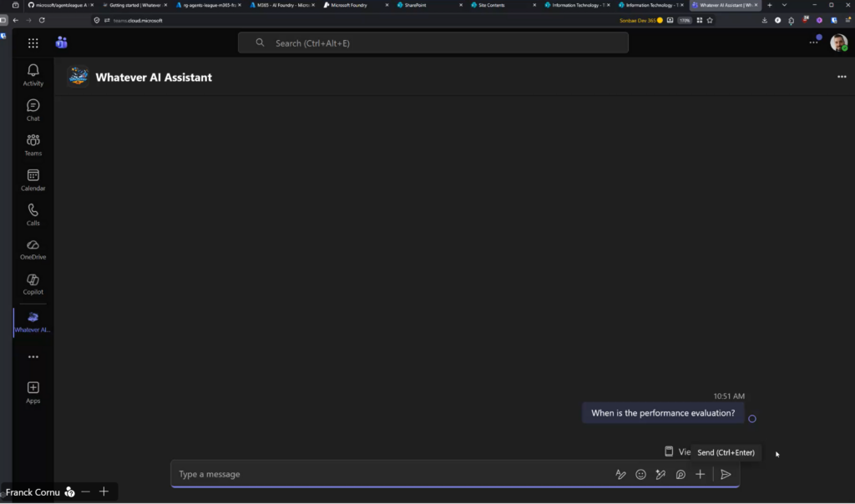This screenshot has width=855, height=504.
Task: Focus the Type a message field
Action: point(392,474)
